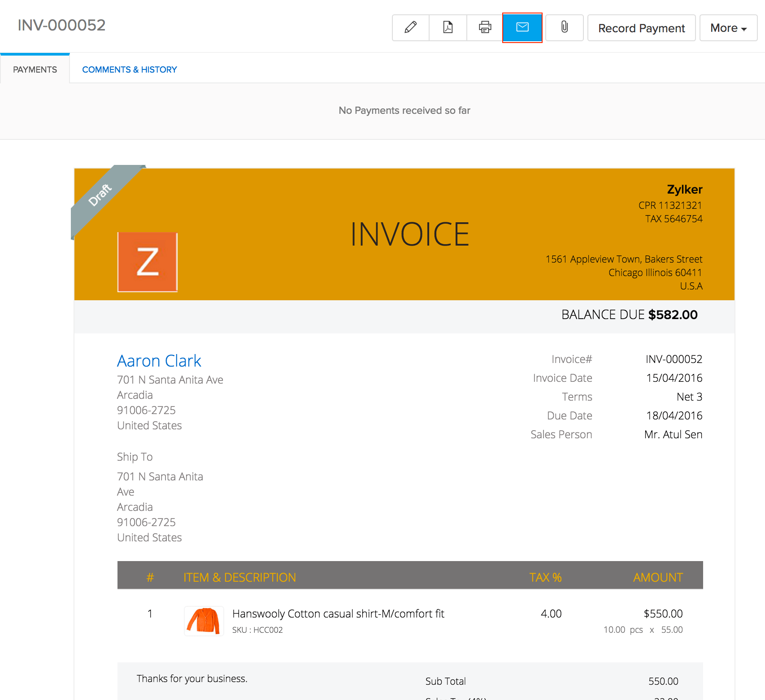Click the invoice number INV-000052 heading
Viewport: 765px width, 700px height.
(61, 25)
